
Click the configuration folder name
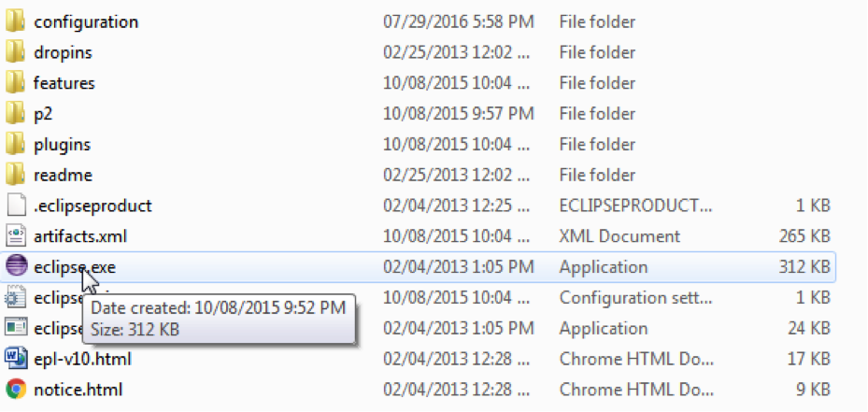tap(86, 22)
